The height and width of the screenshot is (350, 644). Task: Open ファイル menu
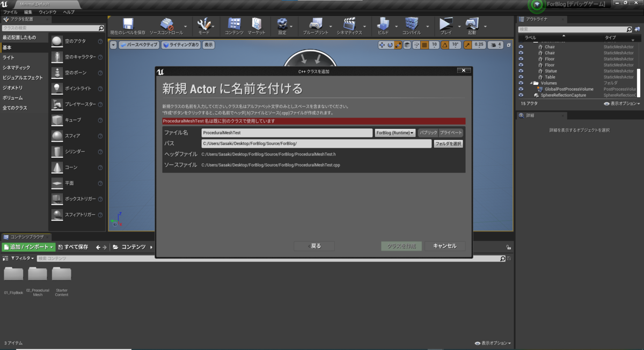(x=10, y=11)
